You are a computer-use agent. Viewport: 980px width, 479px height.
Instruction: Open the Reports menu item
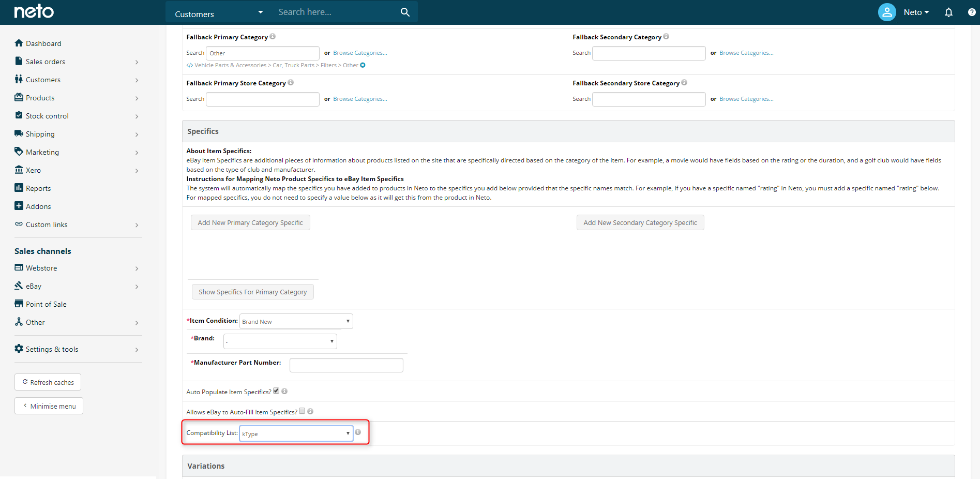tap(38, 188)
